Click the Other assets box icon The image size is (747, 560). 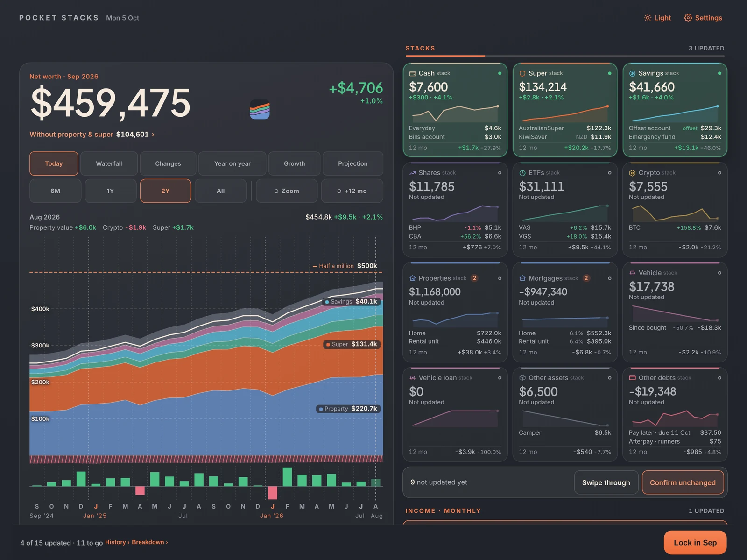tap(522, 378)
